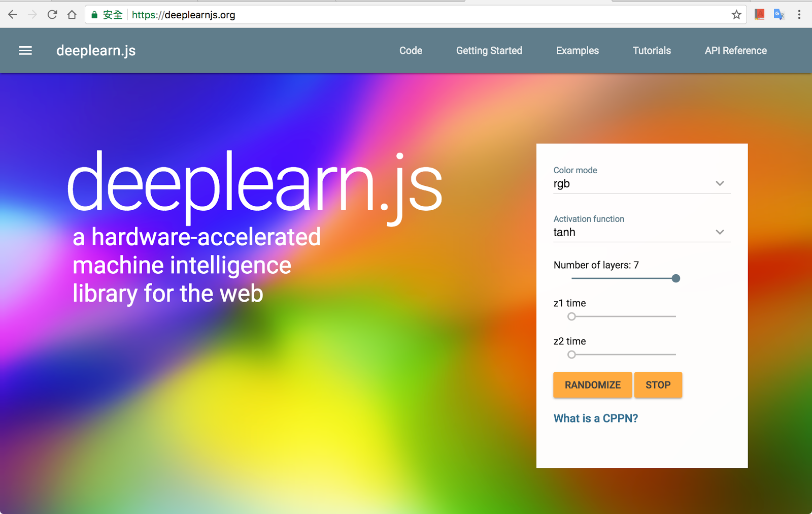Expand the Color mode rgb dropdown
This screenshot has height=514, width=812.
642,184
